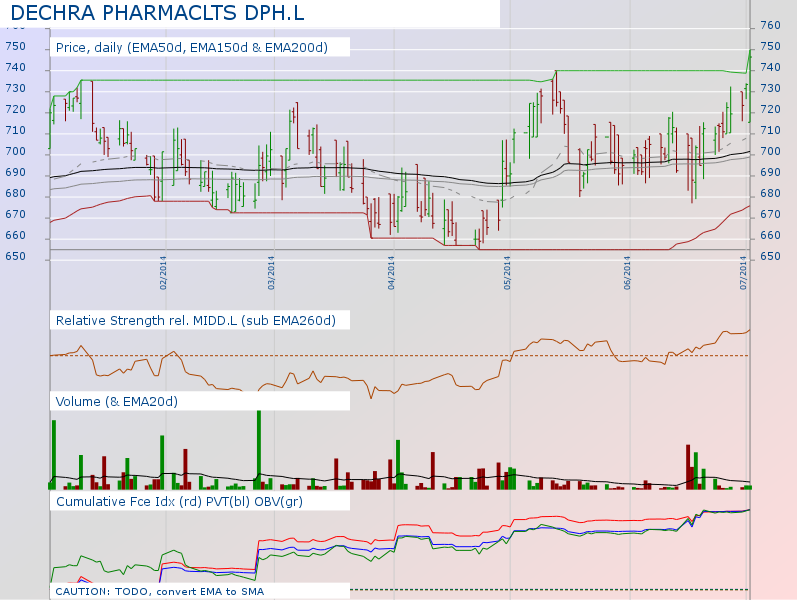
Task: Click the 02/2014 date label
Action: 163,274
